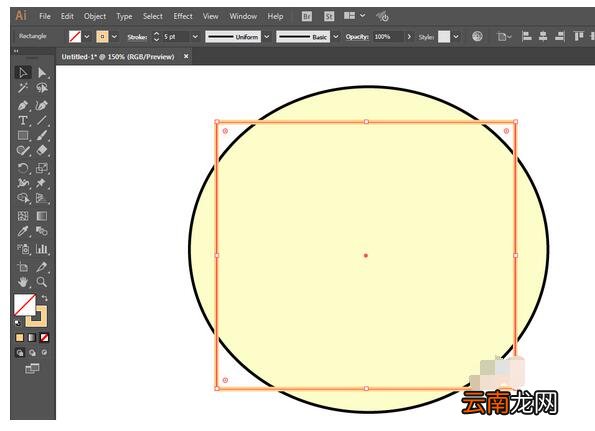
Task: Select the Pen tool
Action: click(x=23, y=105)
